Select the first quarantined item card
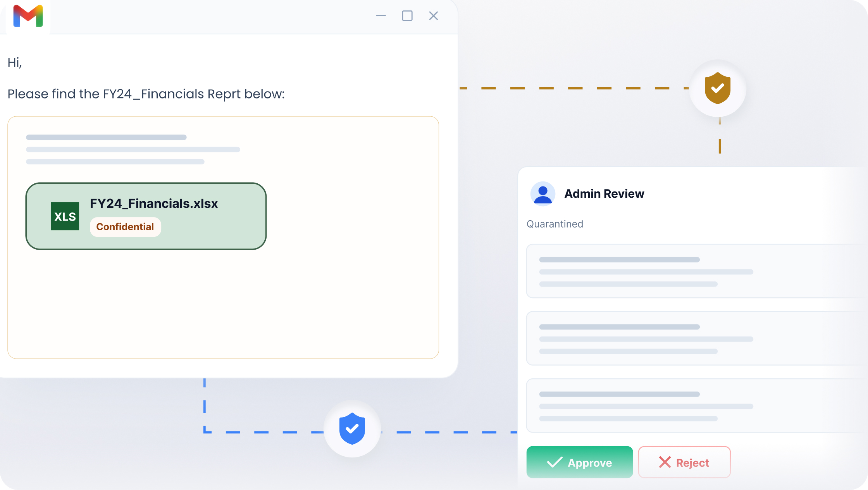 [x=697, y=271]
